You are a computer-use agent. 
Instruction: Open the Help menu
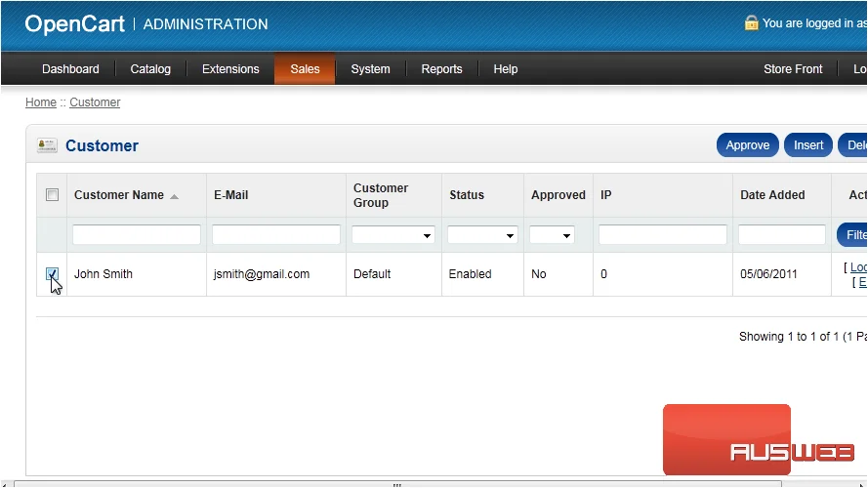506,69
